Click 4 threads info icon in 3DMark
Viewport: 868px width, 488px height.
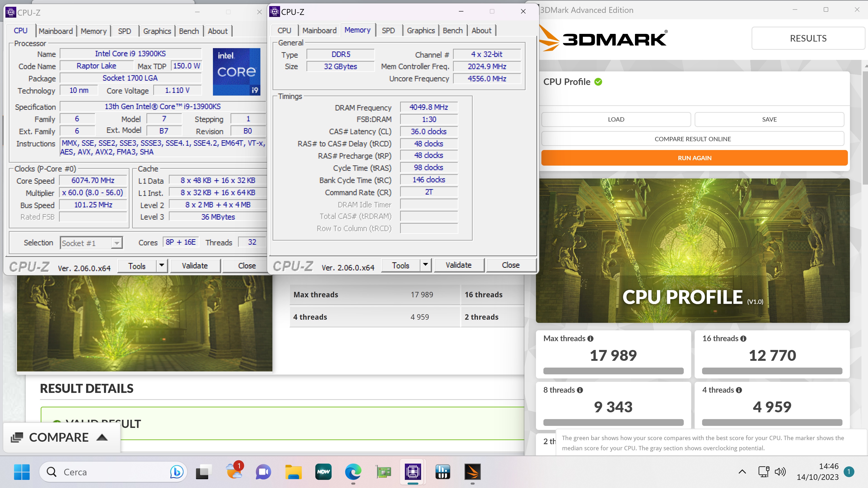[739, 390]
